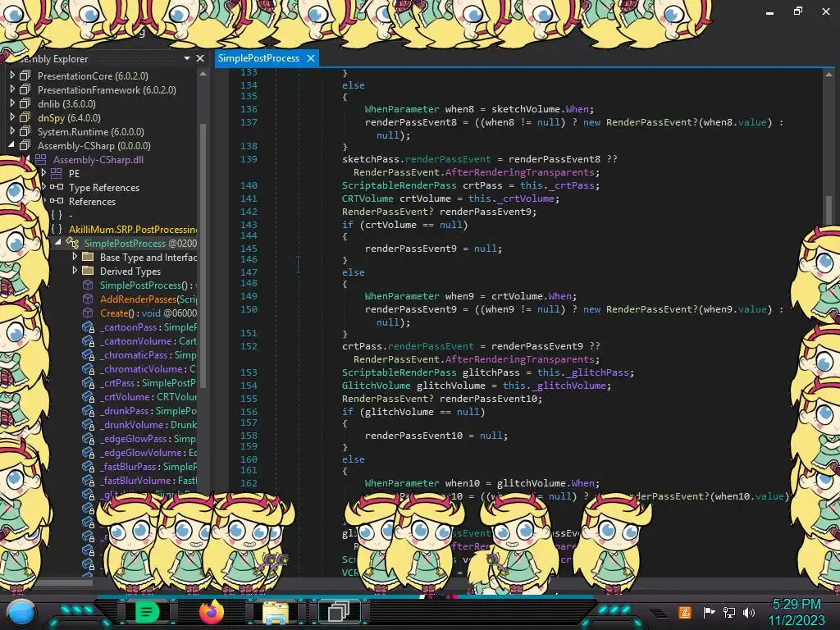
Task: Click the PE node icon
Action: pos(57,173)
